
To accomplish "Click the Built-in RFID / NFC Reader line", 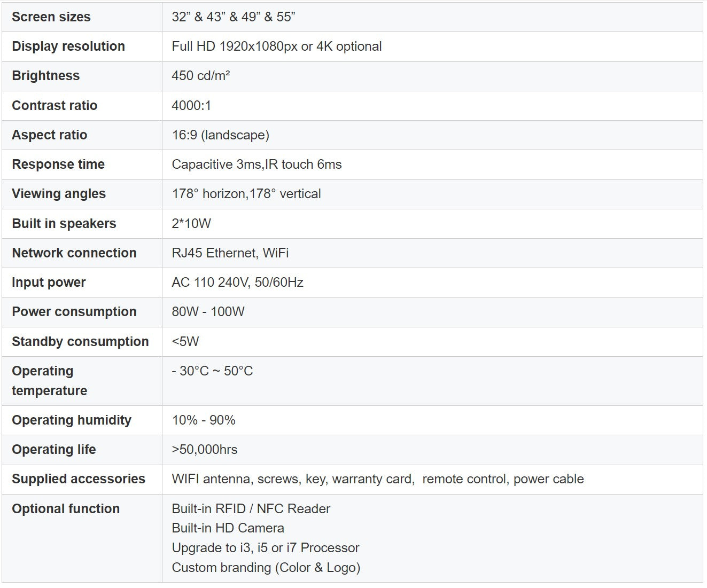I will (x=251, y=509).
